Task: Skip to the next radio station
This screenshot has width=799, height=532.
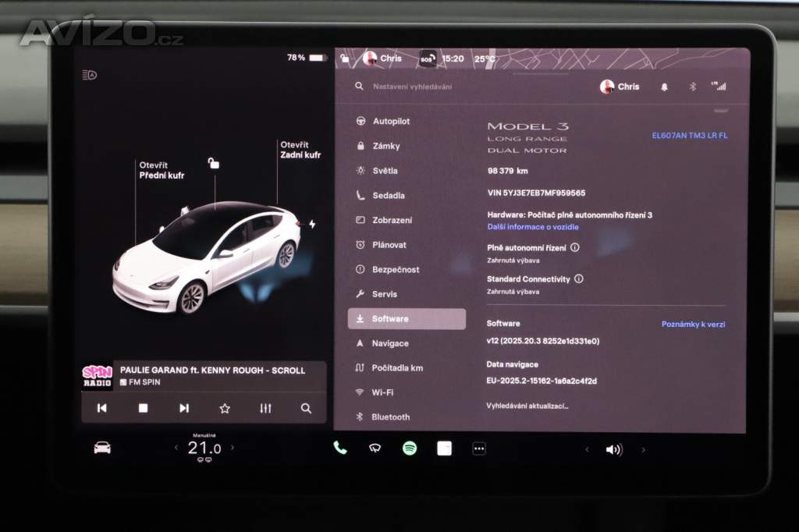Action: point(184,408)
